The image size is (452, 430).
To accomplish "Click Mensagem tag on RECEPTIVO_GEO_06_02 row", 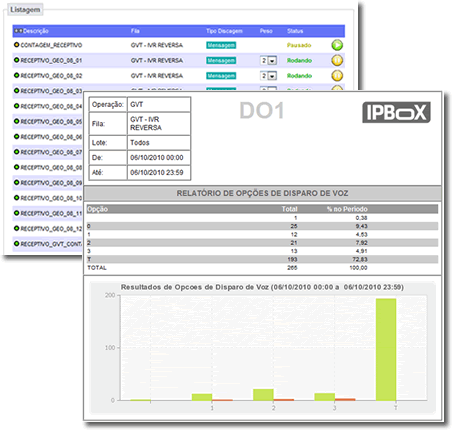I will (x=221, y=76).
